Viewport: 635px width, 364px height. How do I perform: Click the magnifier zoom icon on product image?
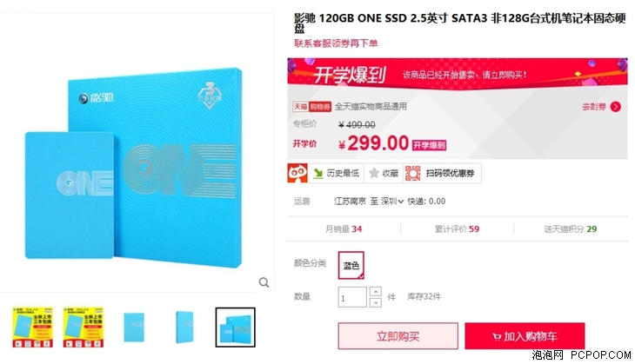[264, 282]
